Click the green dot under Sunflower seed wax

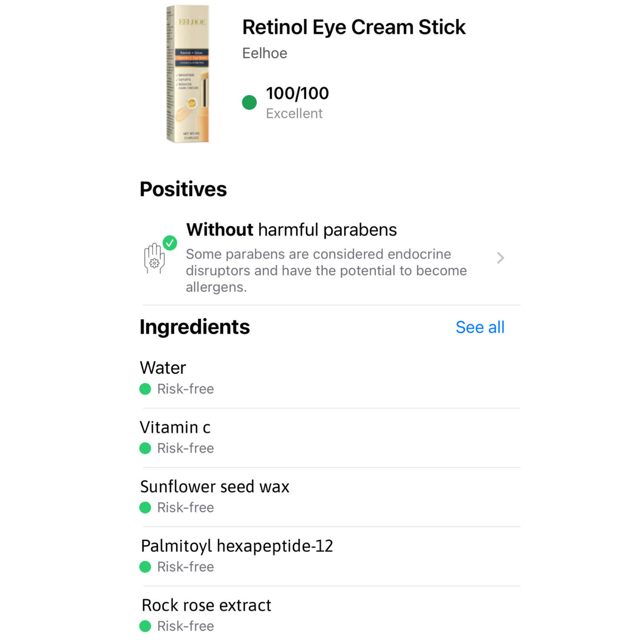tap(145, 508)
